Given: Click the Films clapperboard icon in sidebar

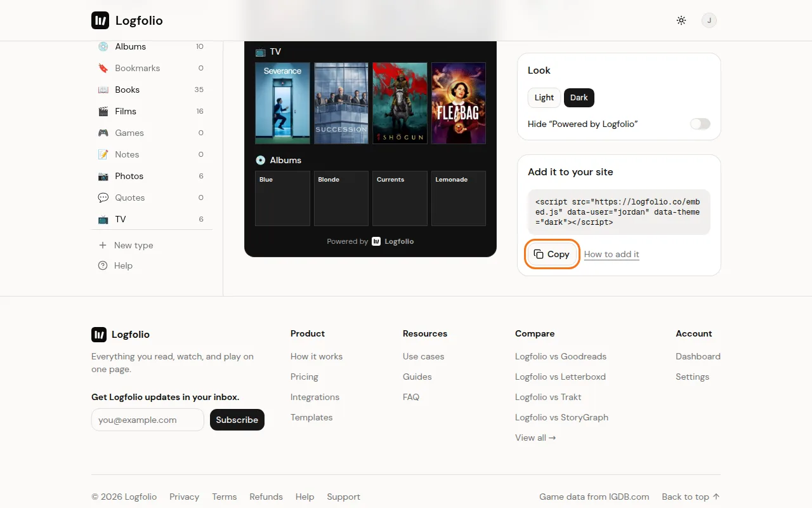Looking at the screenshot, I should tap(103, 111).
